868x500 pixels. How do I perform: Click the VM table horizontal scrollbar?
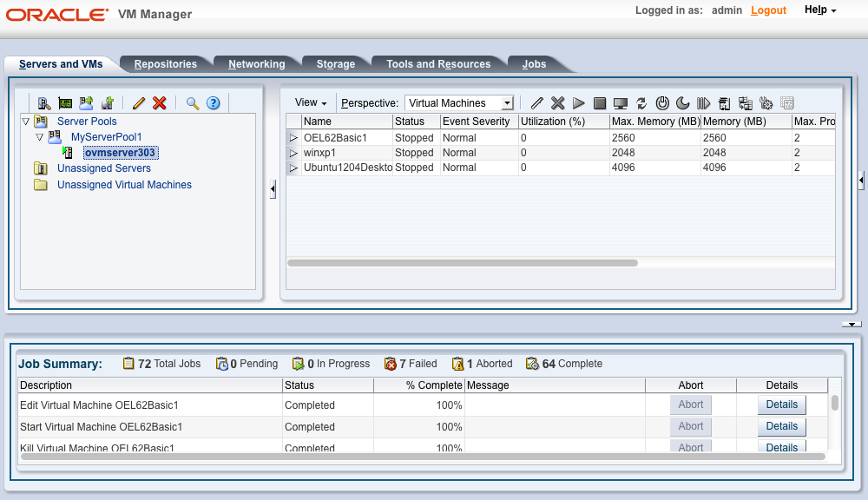(463, 263)
